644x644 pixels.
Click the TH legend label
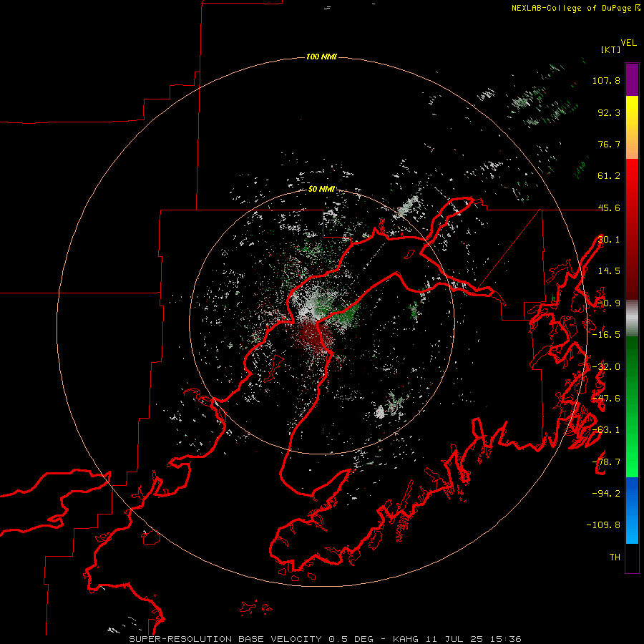(615, 557)
